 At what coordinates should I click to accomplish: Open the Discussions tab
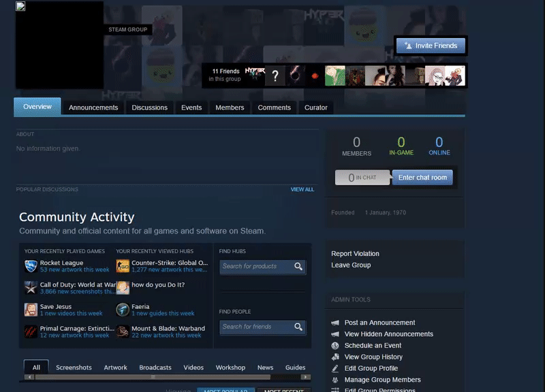pos(149,108)
